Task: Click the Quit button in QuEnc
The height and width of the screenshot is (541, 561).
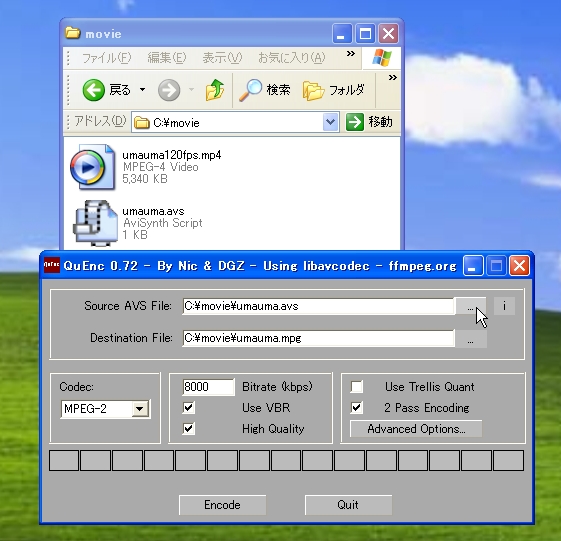Action: [348, 505]
